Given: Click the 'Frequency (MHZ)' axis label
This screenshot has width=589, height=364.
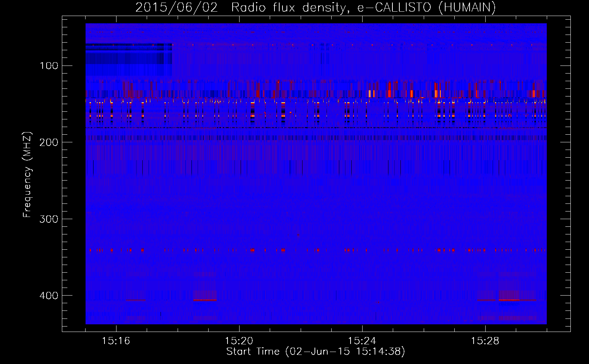Looking at the screenshot, I should tap(27, 175).
